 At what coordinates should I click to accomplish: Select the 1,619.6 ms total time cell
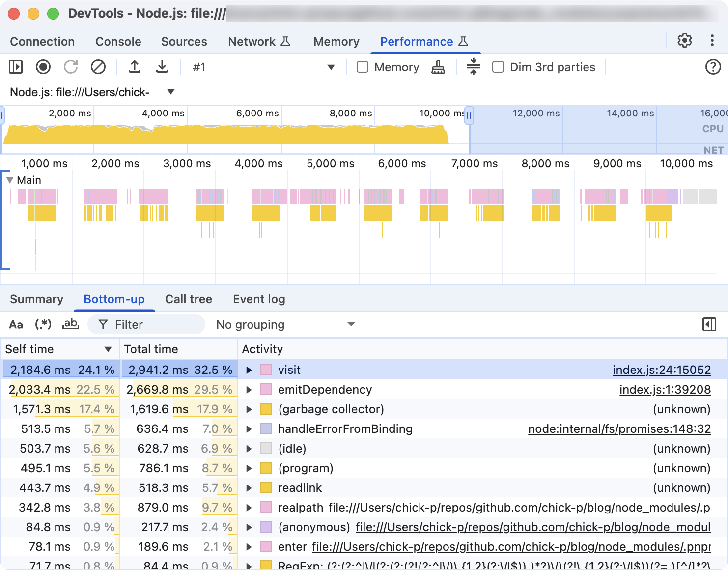click(x=179, y=409)
